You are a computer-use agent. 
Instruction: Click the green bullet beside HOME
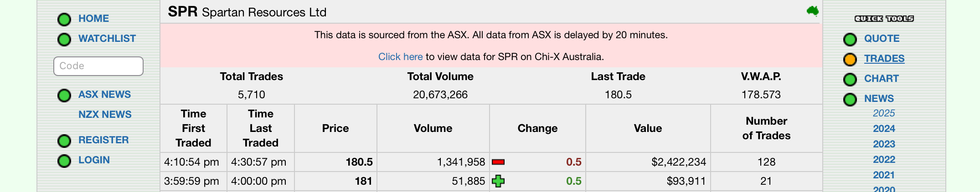(x=64, y=20)
